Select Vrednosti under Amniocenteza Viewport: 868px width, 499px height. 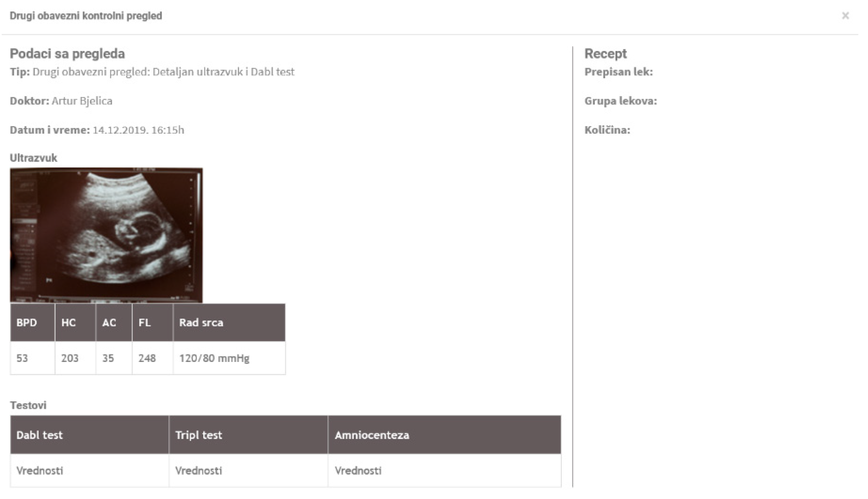(x=358, y=470)
